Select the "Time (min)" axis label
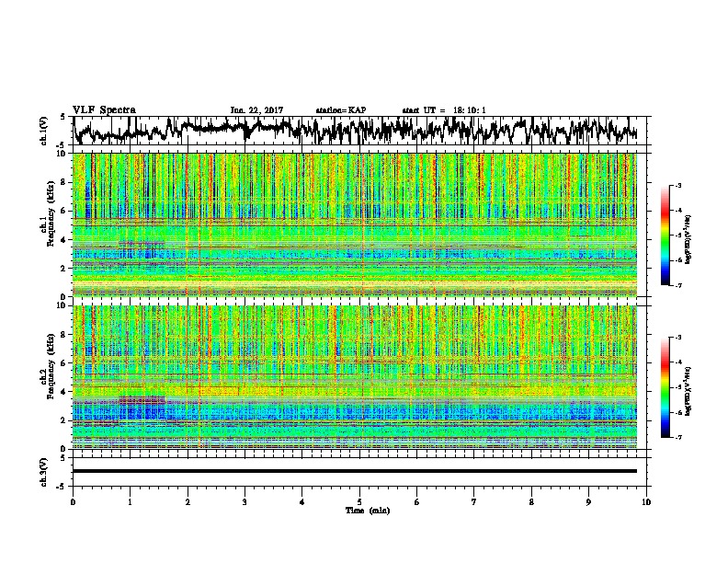The height and width of the screenshot is (563, 728). pos(368,511)
